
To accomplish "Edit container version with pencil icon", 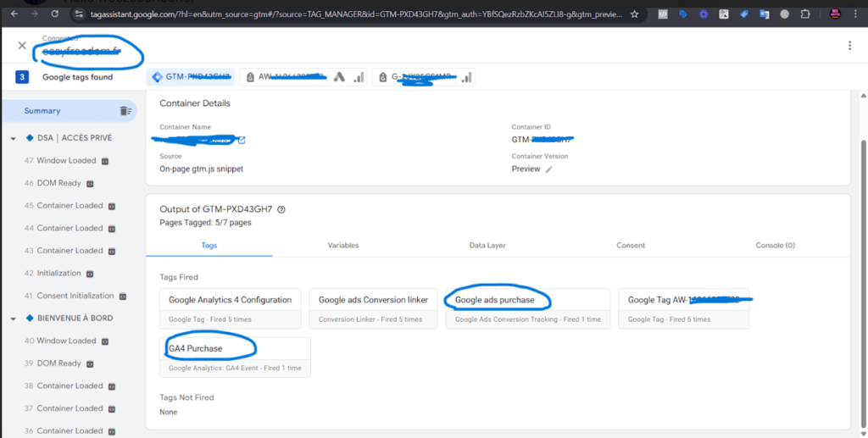I will point(548,169).
